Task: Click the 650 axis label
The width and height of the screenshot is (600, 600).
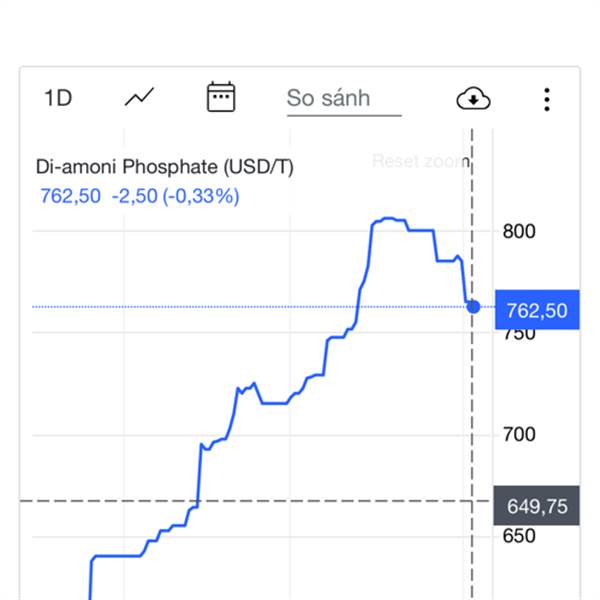Action: [x=519, y=536]
